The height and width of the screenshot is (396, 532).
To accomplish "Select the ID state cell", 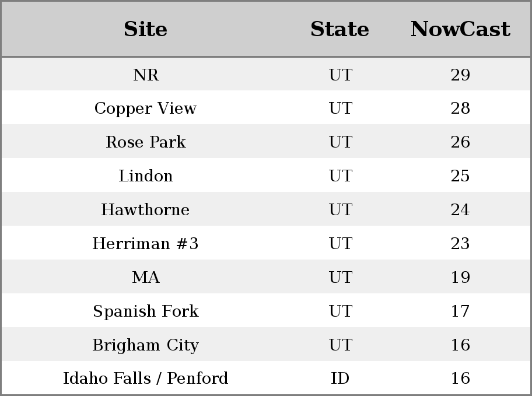I will pyautogui.click(x=340, y=379).
